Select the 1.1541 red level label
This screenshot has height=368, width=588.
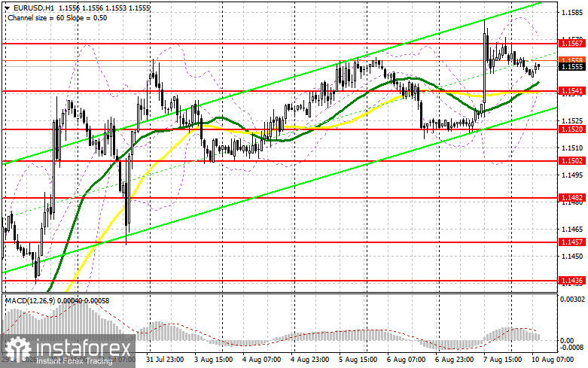[571, 91]
